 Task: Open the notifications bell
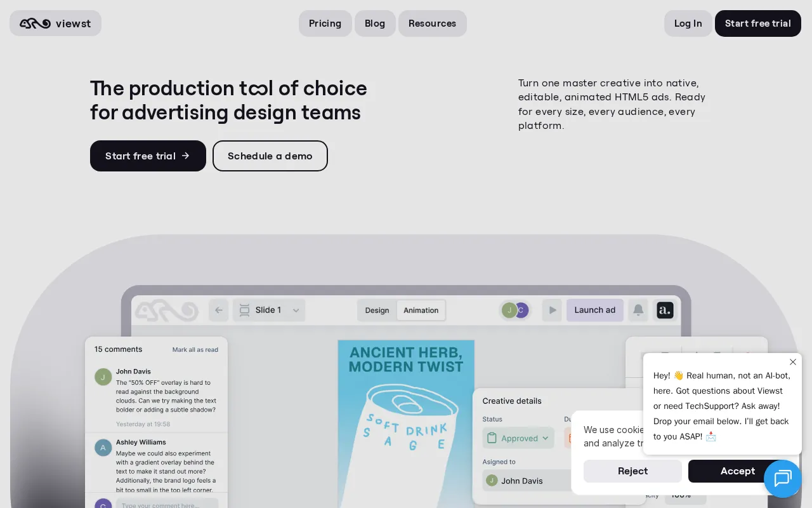click(639, 310)
